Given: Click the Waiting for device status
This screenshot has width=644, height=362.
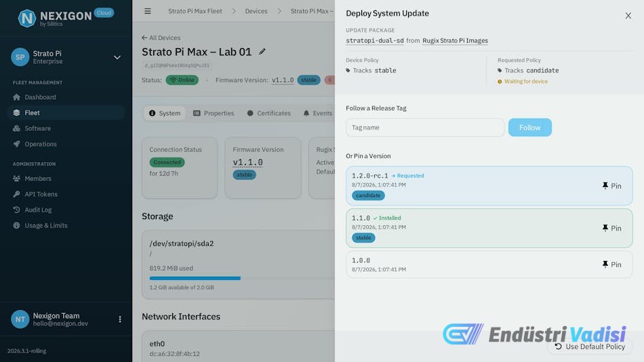Looking at the screenshot, I should tap(523, 81).
